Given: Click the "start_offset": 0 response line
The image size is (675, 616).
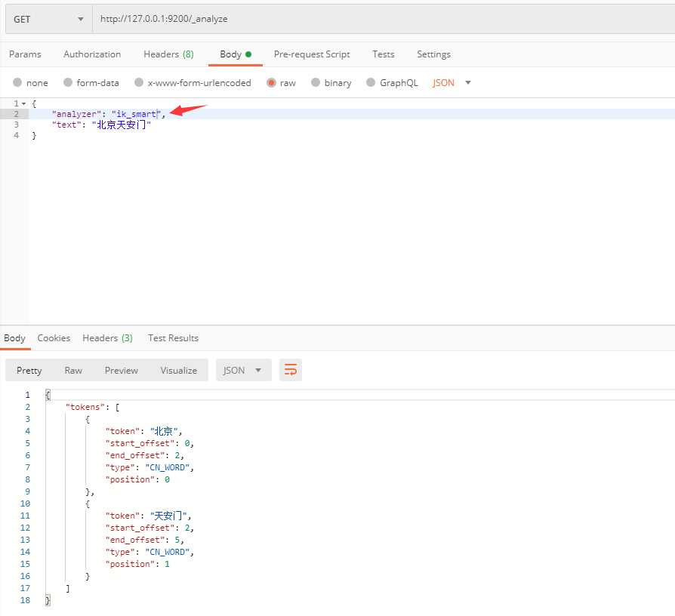Looking at the screenshot, I should tap(149, 443).
